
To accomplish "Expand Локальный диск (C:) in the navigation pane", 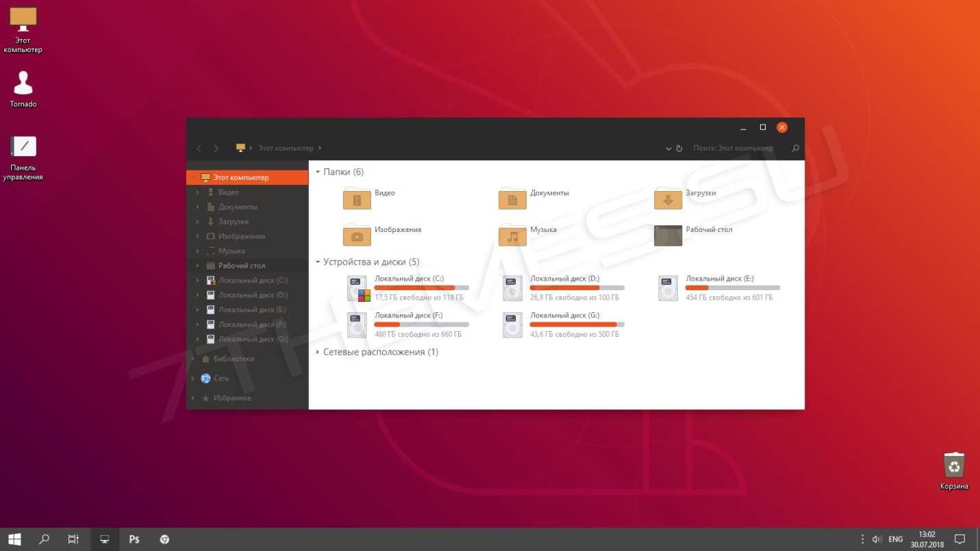I will tap(198, 281).
